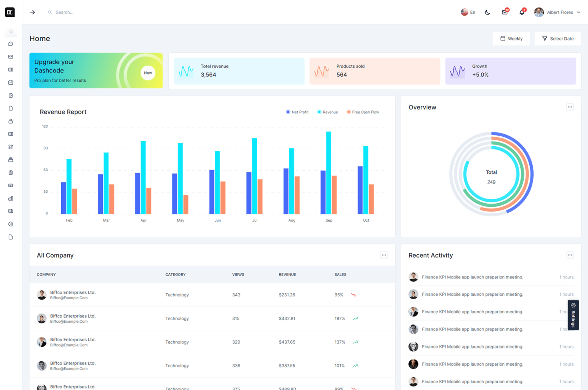Open the apps grid icon in the sidebar
588x390 pixels.
pyautogui.click(x=11, y=147)
